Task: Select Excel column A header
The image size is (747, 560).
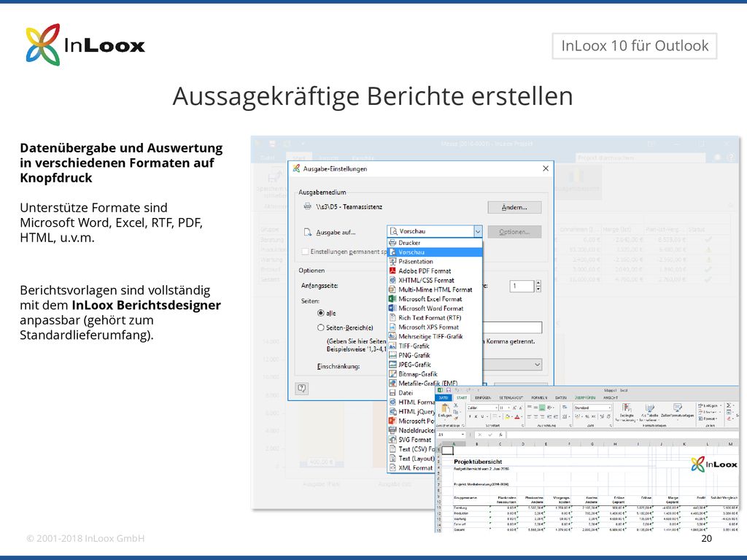Action: tap(454, 444)
